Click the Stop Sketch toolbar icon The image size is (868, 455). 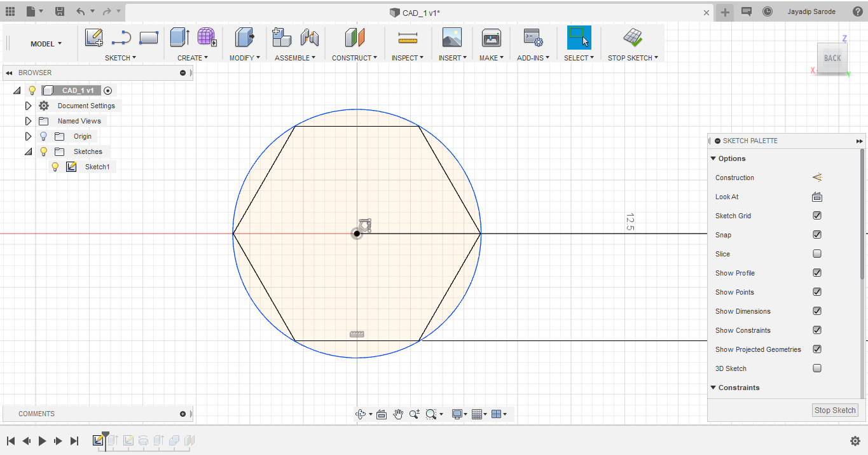[632, 38]
